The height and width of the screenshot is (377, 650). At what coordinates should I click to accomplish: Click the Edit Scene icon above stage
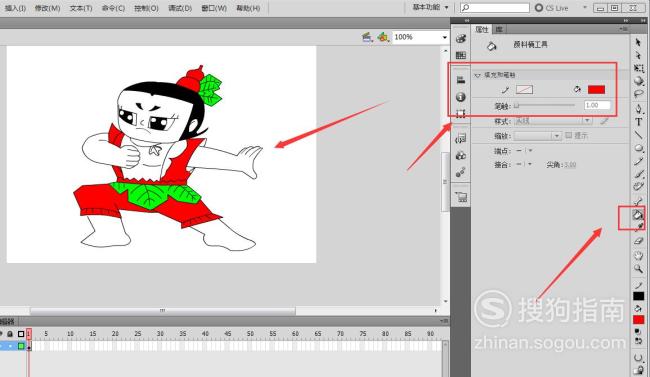367,37
